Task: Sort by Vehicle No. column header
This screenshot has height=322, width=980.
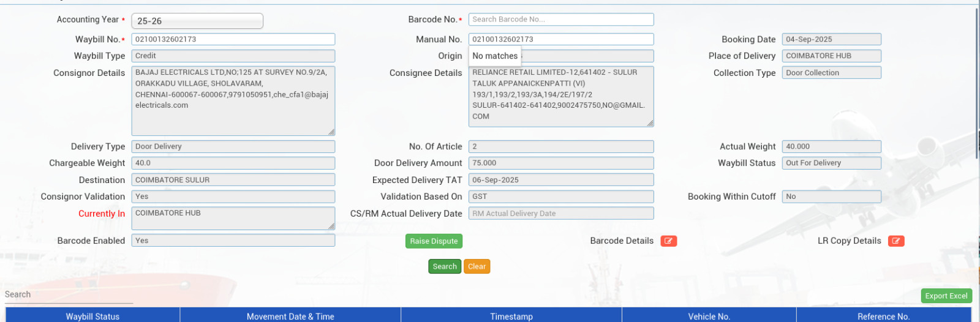Action: pos(709,316)
